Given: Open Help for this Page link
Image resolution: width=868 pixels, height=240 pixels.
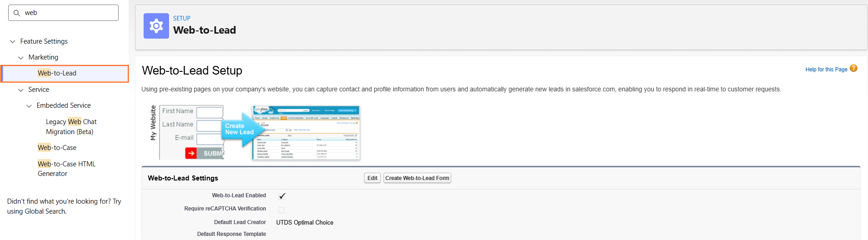Looking at the screenshot, I should click(x=826, y=70).
